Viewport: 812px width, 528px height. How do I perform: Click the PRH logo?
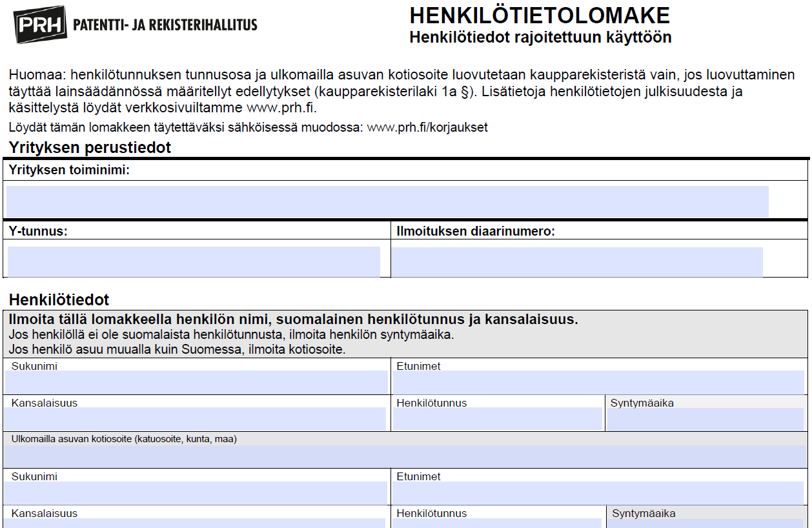pos(41,24)
